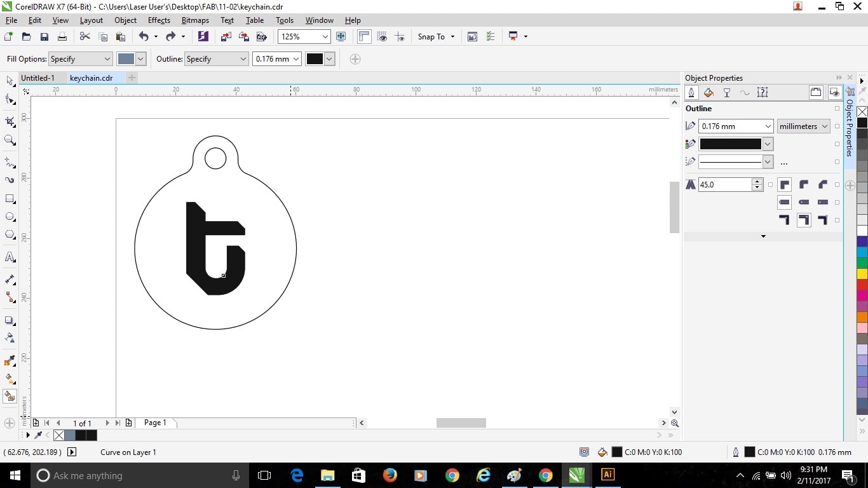Select the round corner style
The image size is (868, 488).
804,185
